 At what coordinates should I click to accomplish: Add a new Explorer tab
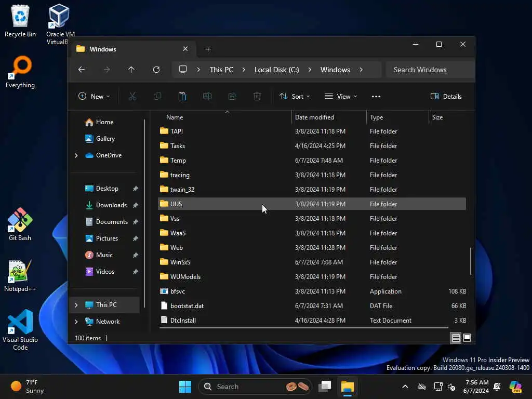(208, 49)
